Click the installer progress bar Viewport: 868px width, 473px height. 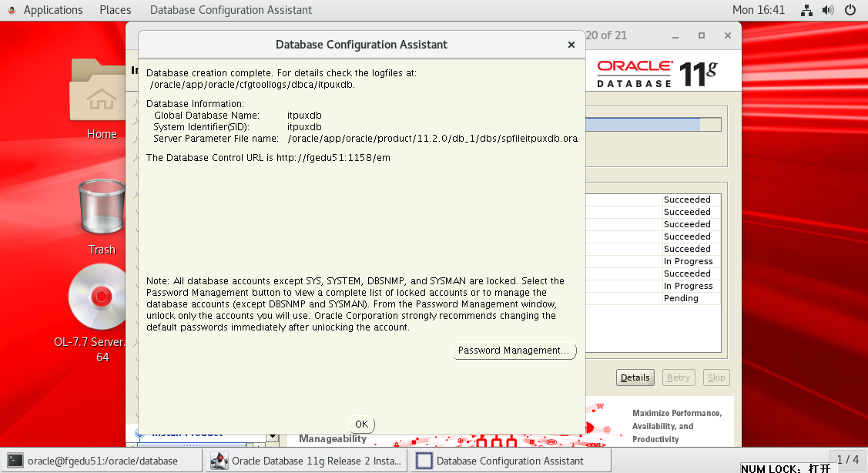[x=653, y=125]
